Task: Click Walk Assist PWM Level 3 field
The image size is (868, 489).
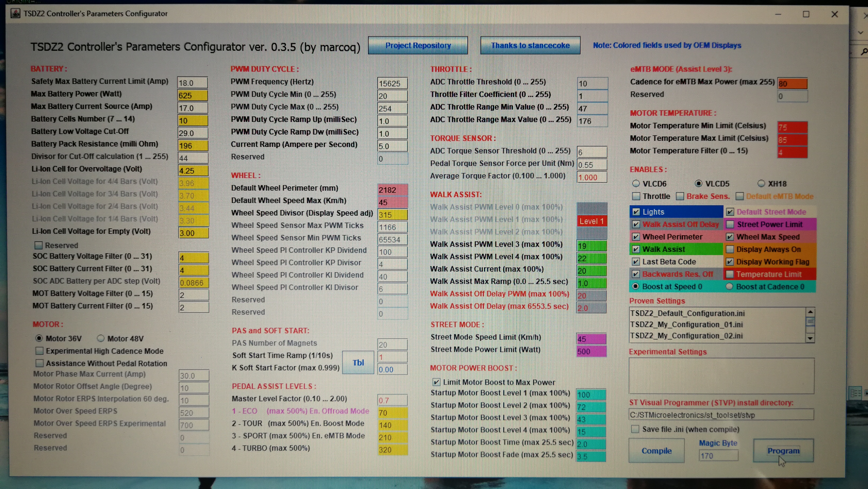Action: (x=592, y=246)
